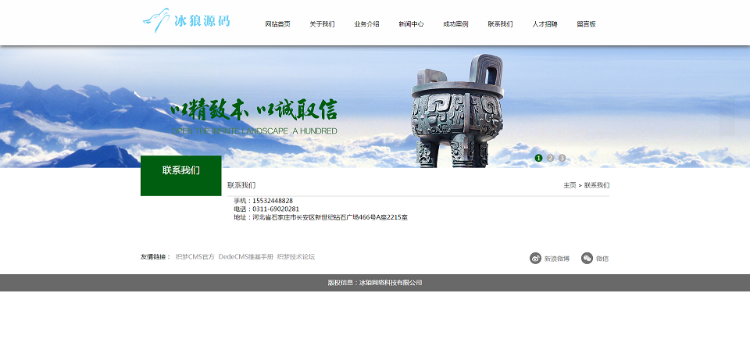Viewport: 750px width, 361px height.
Task: Click the 联系我们 breadcrumb link
Action: click(596, 186)
